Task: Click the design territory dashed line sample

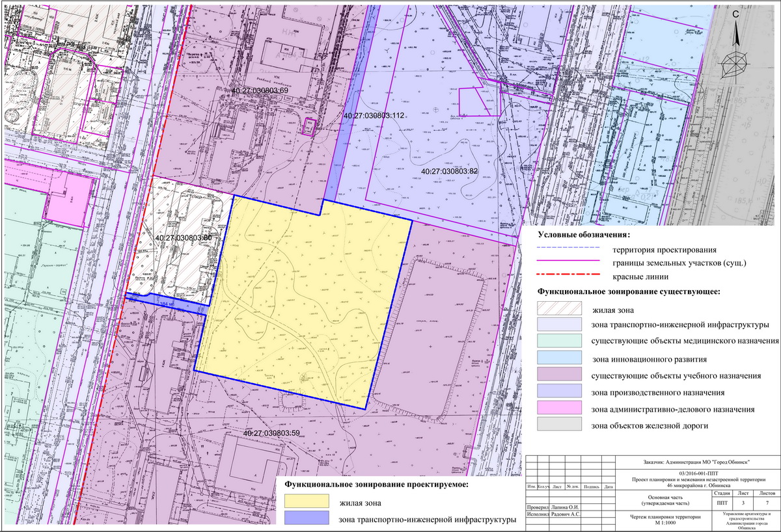Action: pyautogui.click(x=568, y=249)
